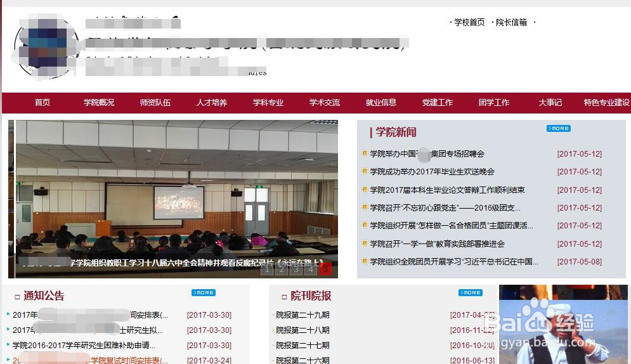Click the 院刊院报 section heading
The height and width of the screenshot is (364, 631).
pos(311,296)
